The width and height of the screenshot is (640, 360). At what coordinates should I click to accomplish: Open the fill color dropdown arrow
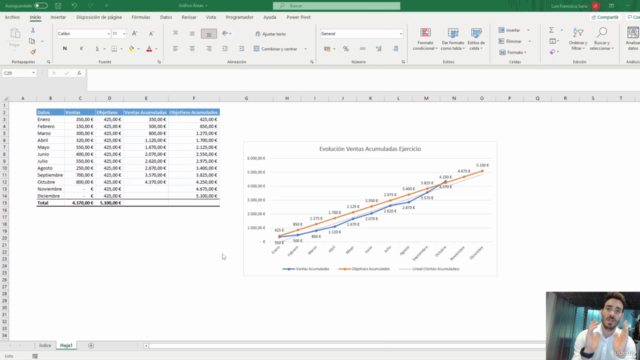(x=139, y=49)
